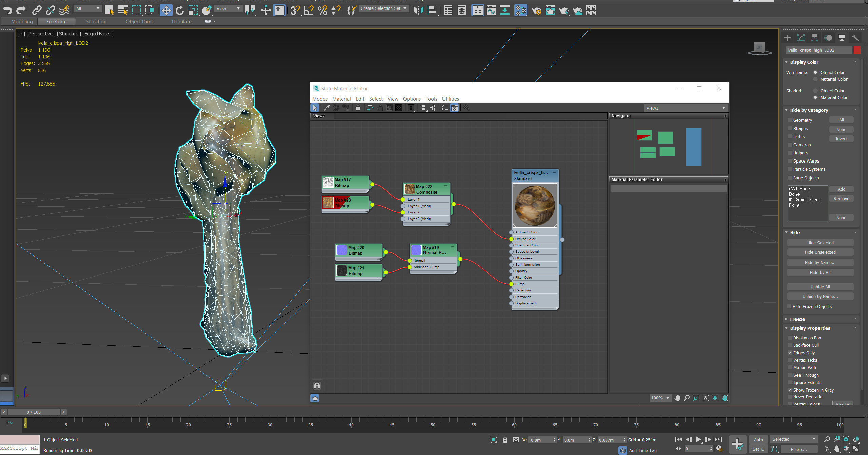
Task: Expand the Freeze rollout
Action: click(797, 319)
